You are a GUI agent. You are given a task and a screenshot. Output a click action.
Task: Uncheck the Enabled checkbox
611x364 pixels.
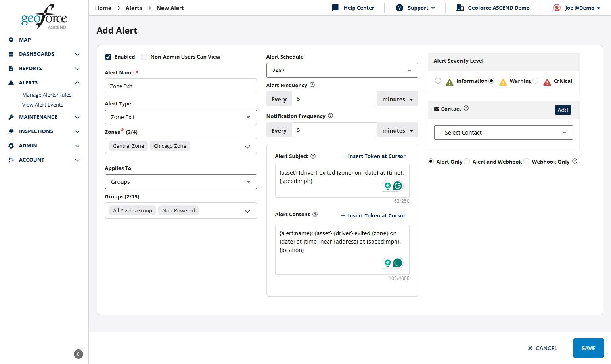point(108,57)
